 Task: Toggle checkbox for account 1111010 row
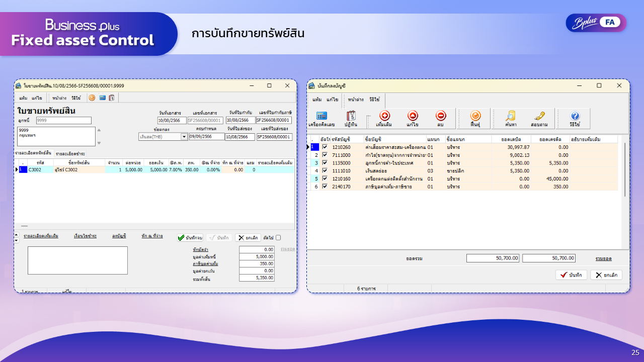pyautogui.click(x=325, y=171)
